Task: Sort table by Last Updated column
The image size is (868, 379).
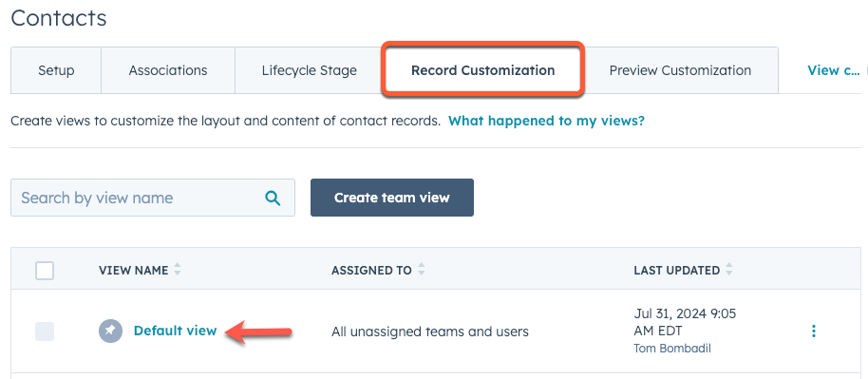Action: tap(683, 271)
